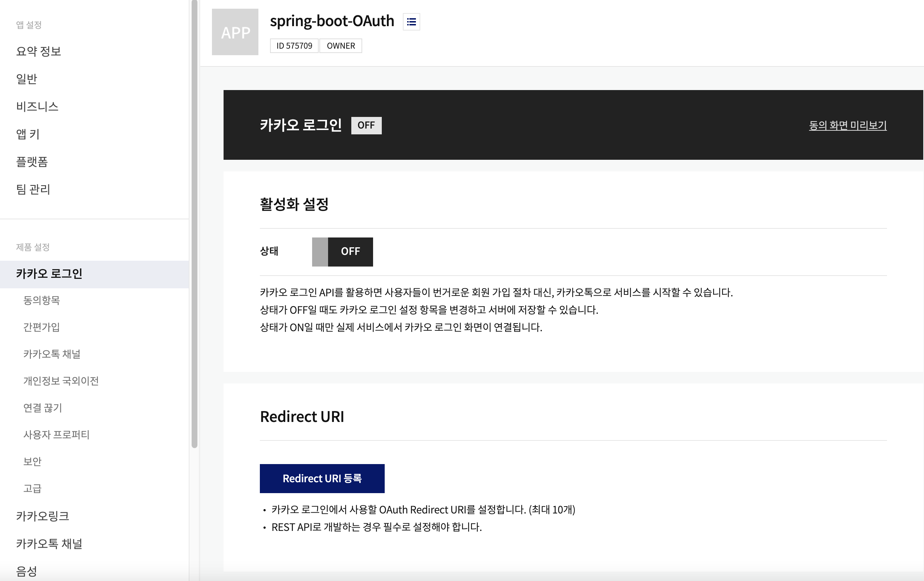Go to 요약 정보 in the sidebar

coord(38,51)
